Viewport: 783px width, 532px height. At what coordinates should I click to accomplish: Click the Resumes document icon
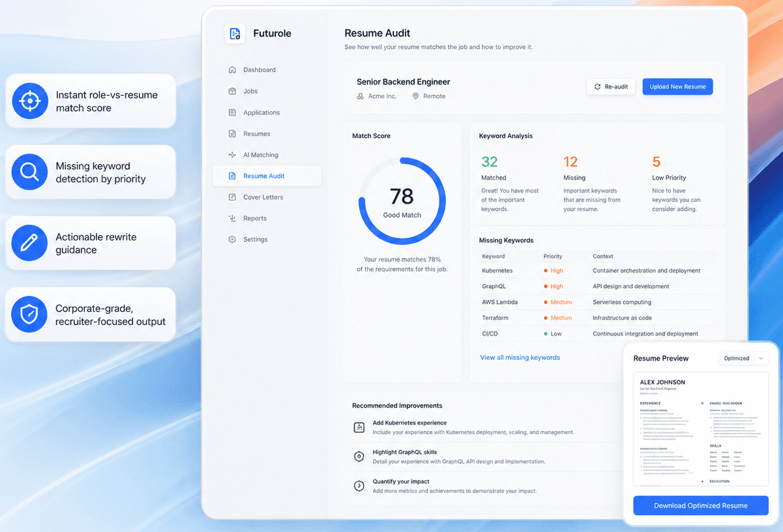pyautogui.click(x=232, y=134)
